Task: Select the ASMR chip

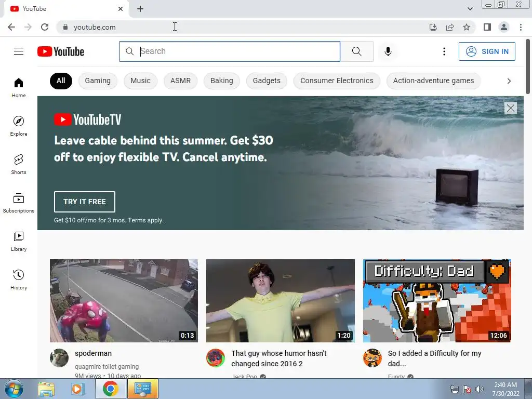Action: [180, 81]
